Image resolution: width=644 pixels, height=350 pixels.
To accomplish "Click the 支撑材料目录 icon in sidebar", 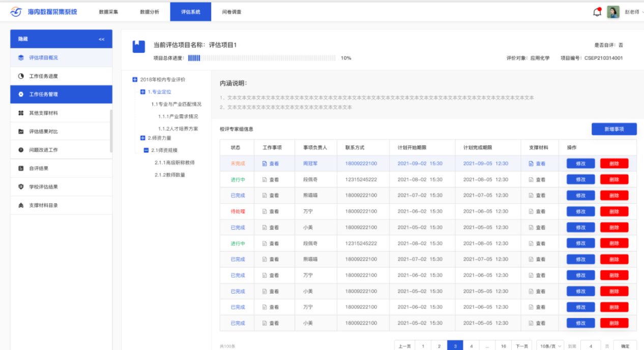I will tap(21, 205).
